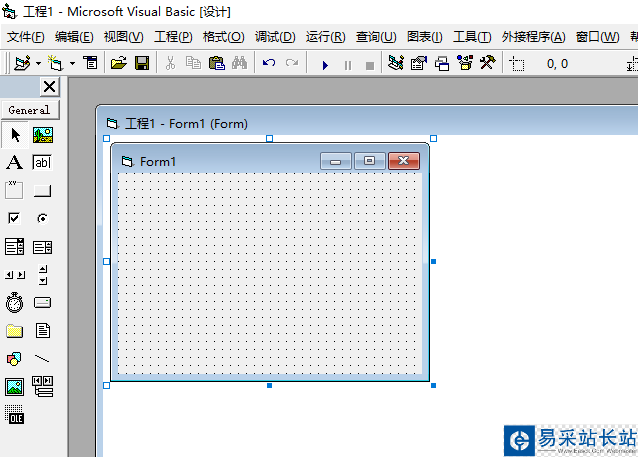Open the 查询(U) menu
Viewport: 638px width, 457px height.
[376, 37]
